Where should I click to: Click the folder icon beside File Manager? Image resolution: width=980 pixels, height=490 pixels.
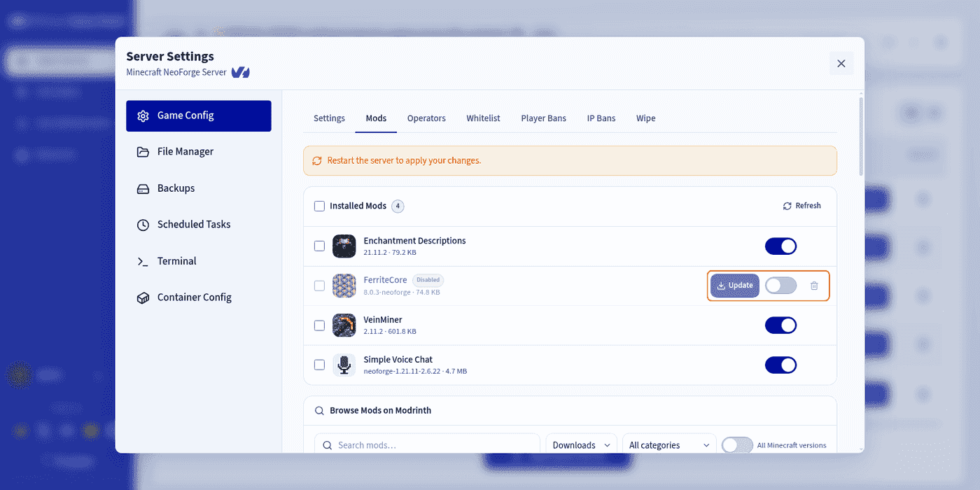click(143, 152)
